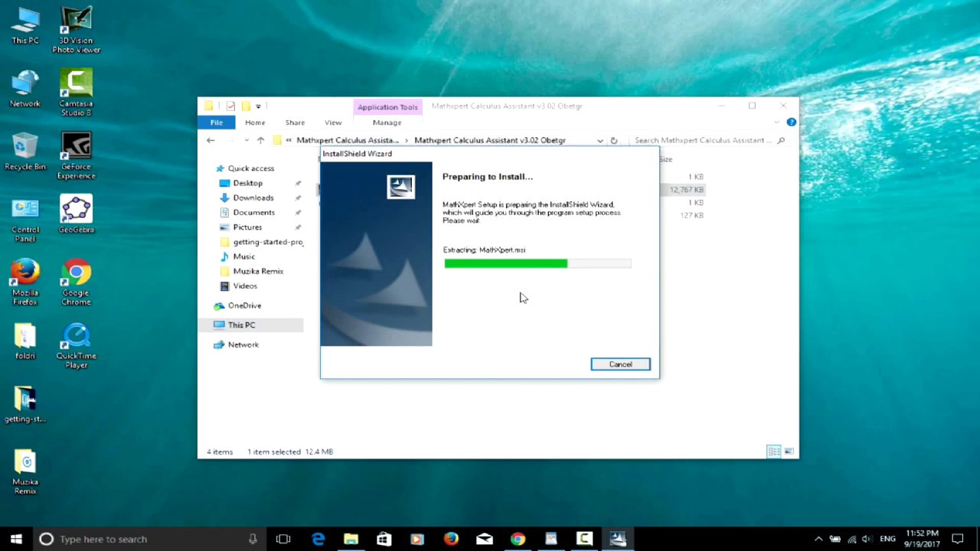Go back using Explorer's back arrow
This screenshot has width=980, height=551.
(211, 140)
